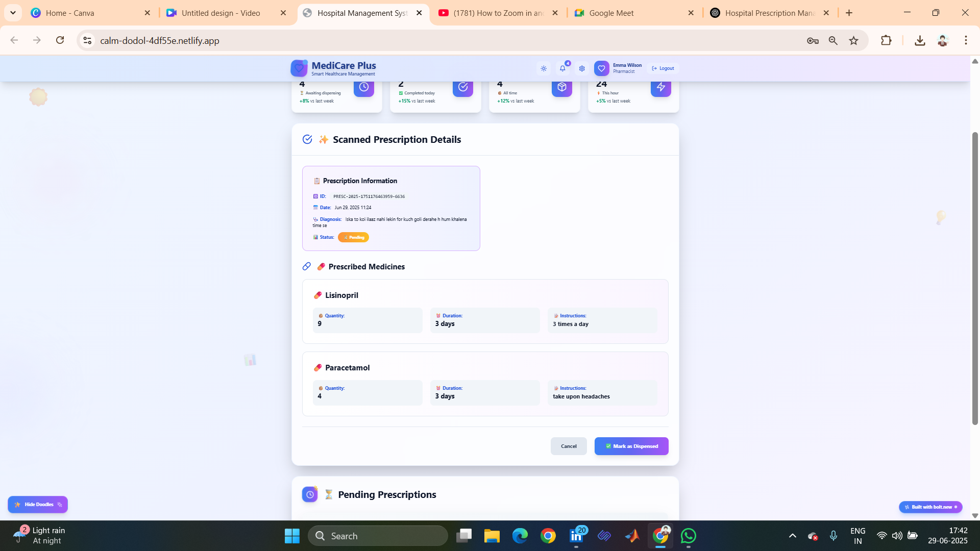This screenshot has width=980, height=551.
Task: Click the lightning icon on This hour card
Action: (x=661, y=87)
